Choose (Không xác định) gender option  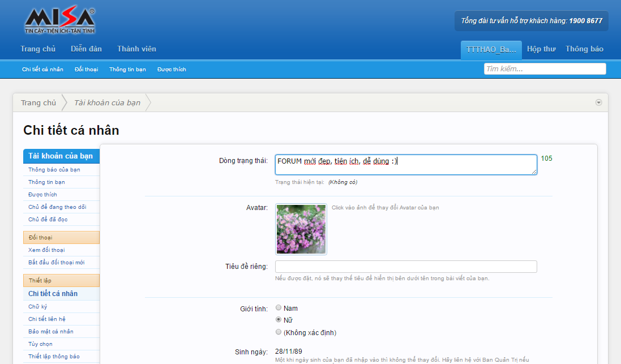279,332
